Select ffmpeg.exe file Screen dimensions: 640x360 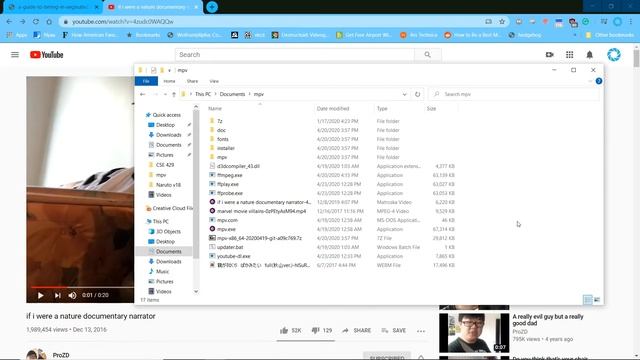[230, 175]
